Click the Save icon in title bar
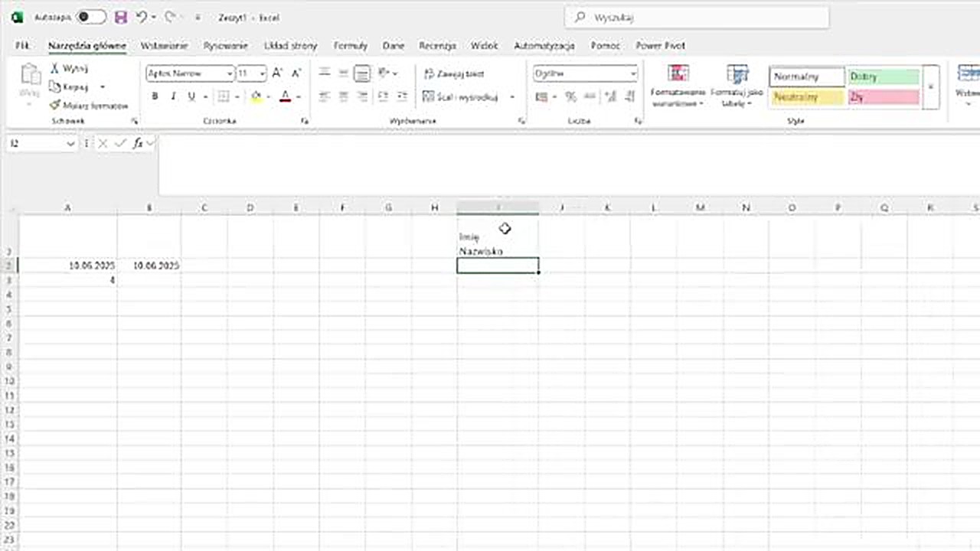The height and width of the screenshot is (551, 980). coord(120,17)
